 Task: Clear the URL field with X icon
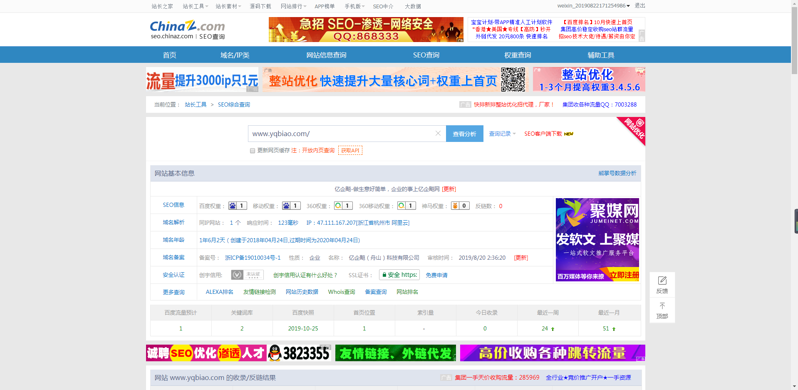tap(438, 133)
